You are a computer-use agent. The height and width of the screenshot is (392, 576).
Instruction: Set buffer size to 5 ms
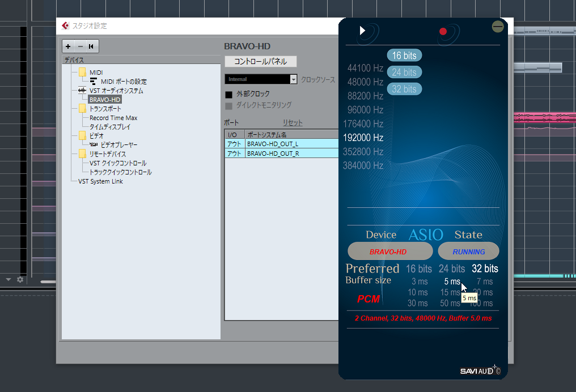click(452, 282)
